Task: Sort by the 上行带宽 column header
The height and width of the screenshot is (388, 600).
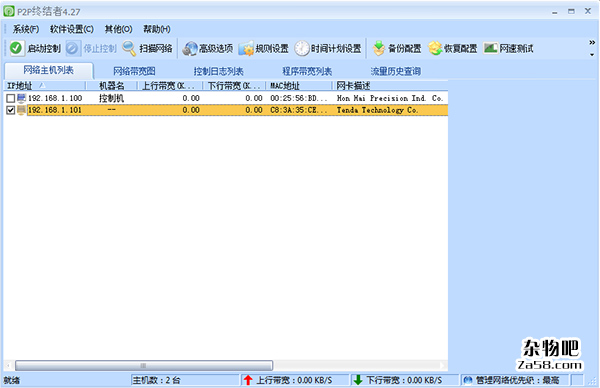Action: [x=170, y=86]
